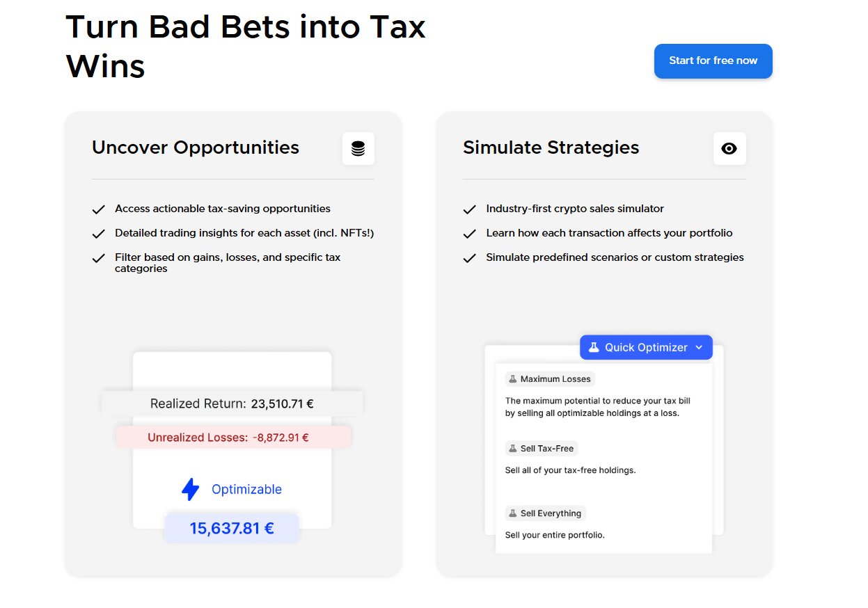The image size is (868, 608).
Task: Click checkmark next to Simulate predefined scenarios
Action: pyautogui.click(x=470, y=258)
